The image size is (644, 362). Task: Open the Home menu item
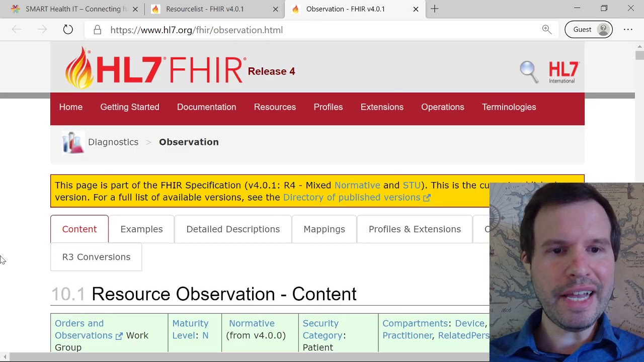(71, 107)
